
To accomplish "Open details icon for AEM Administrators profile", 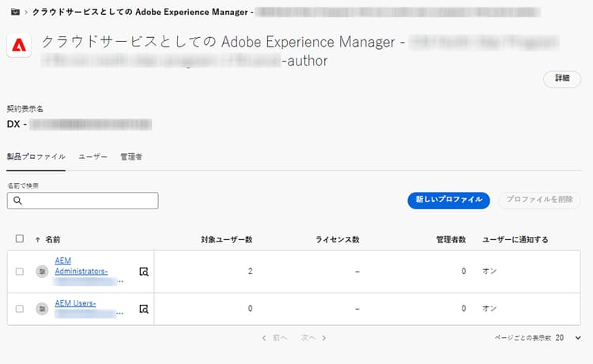I will pyautogui.click(x=144, y=271).
